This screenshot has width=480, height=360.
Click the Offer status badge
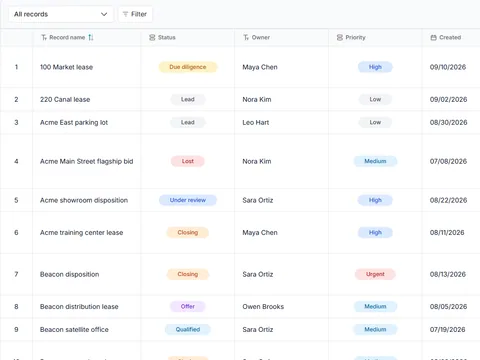click(x=188, y=306)
